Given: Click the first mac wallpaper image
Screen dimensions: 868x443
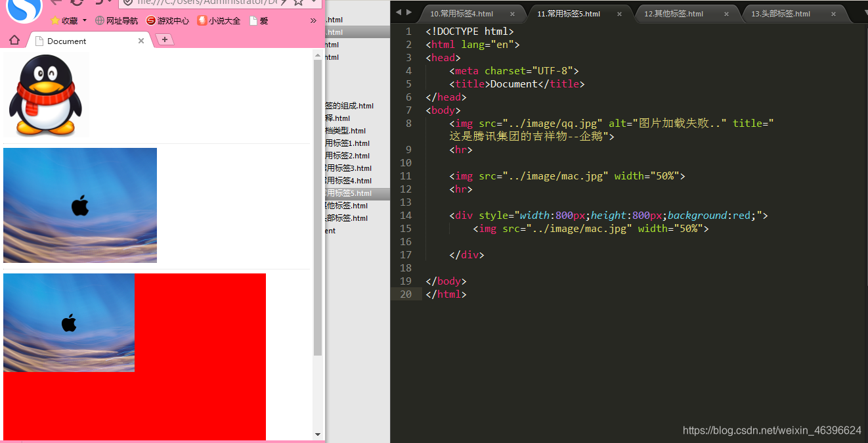Looking at the screenshot, I should (x=80, y=205).
